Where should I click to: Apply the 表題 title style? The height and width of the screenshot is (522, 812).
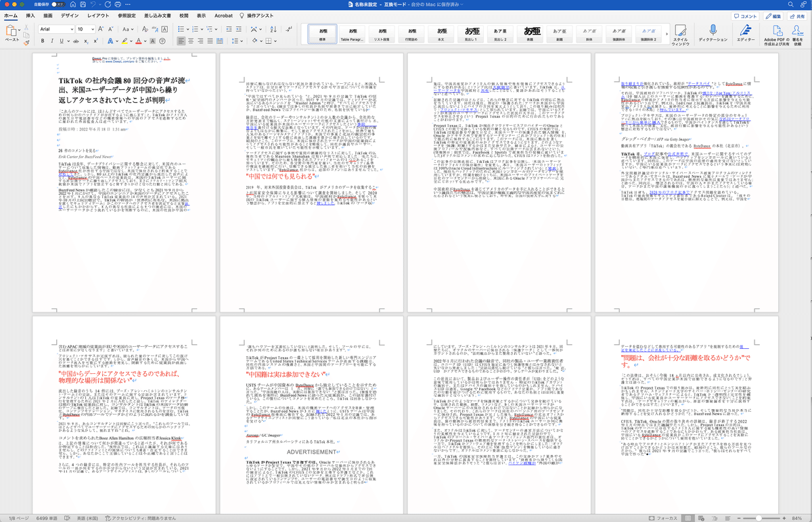531,34
